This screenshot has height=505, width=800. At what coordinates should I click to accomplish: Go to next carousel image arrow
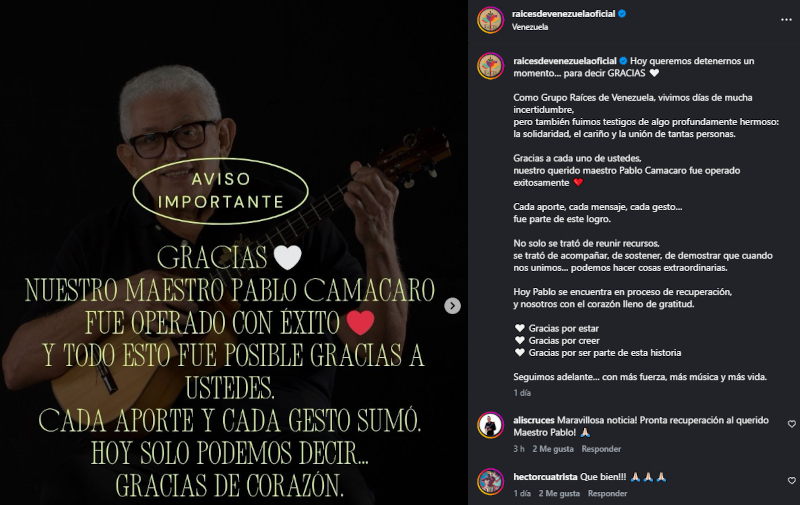coord(452,306)
